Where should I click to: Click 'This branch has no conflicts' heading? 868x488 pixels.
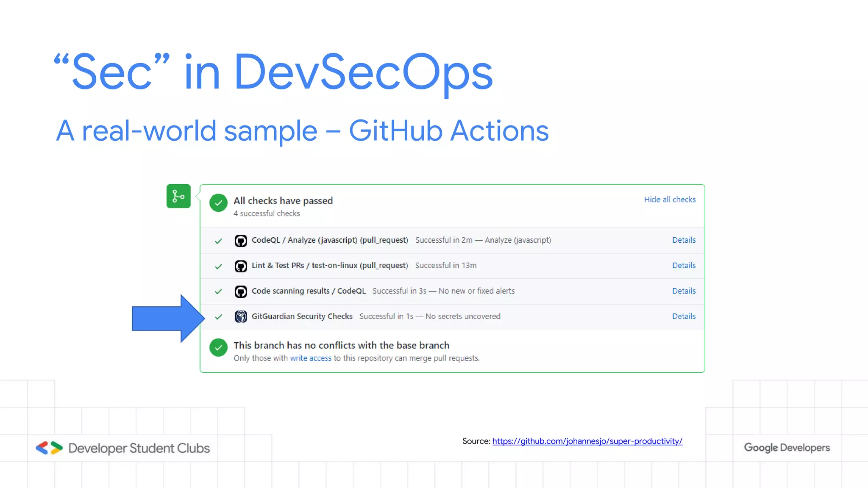coord(341,346)
